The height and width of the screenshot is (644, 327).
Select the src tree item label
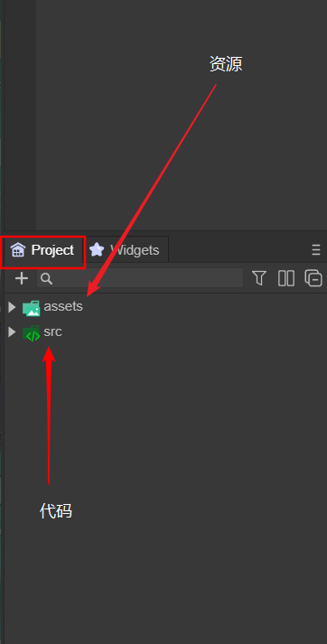click(x=53, y=331)
